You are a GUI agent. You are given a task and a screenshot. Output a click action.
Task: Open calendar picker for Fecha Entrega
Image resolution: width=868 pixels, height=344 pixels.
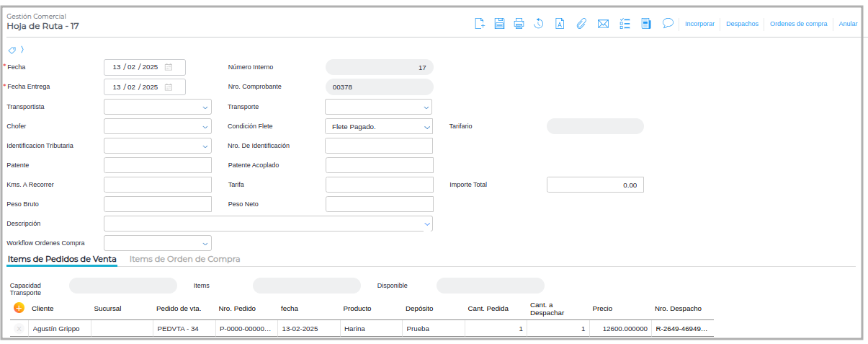tap(169, 87)
